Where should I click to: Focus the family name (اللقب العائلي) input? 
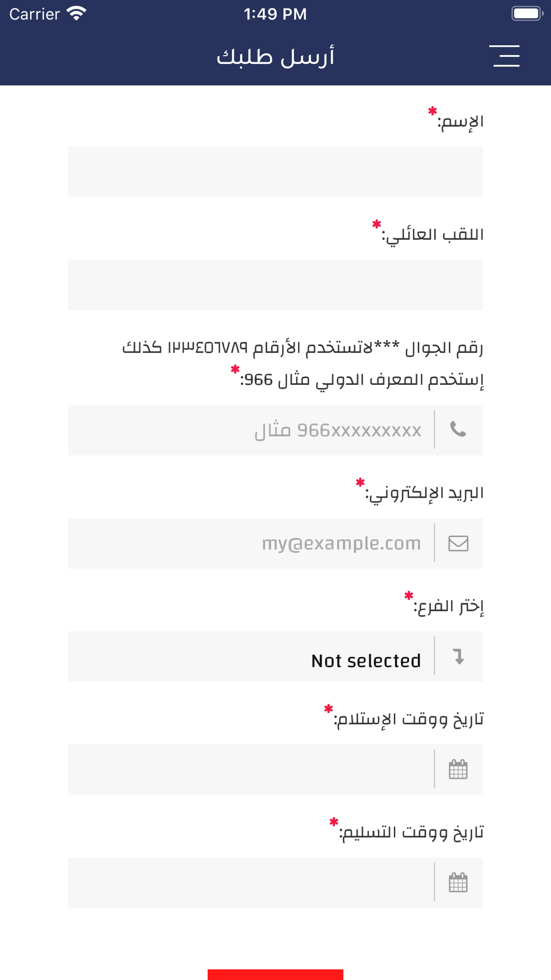click(x=275, y=285)
